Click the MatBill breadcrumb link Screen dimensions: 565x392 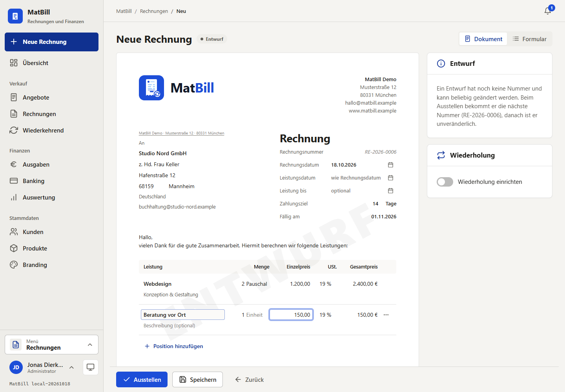(x=124, y=11)
